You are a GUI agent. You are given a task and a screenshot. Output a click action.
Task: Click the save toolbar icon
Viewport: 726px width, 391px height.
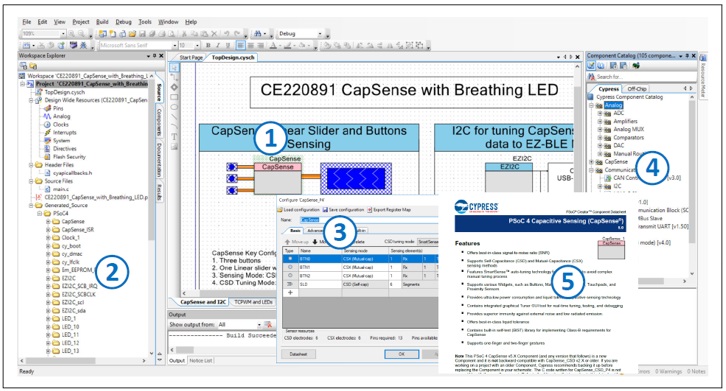click(x=142, y=34)
